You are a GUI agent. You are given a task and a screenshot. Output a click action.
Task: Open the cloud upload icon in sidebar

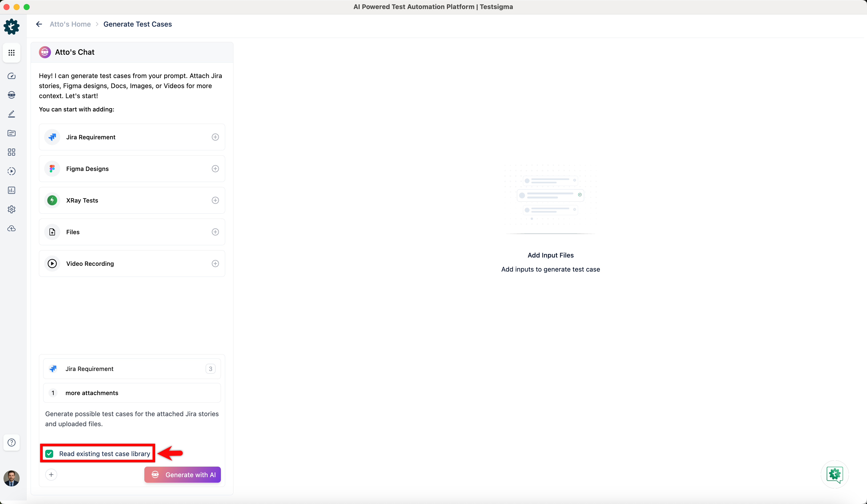[x=11, y=228]
